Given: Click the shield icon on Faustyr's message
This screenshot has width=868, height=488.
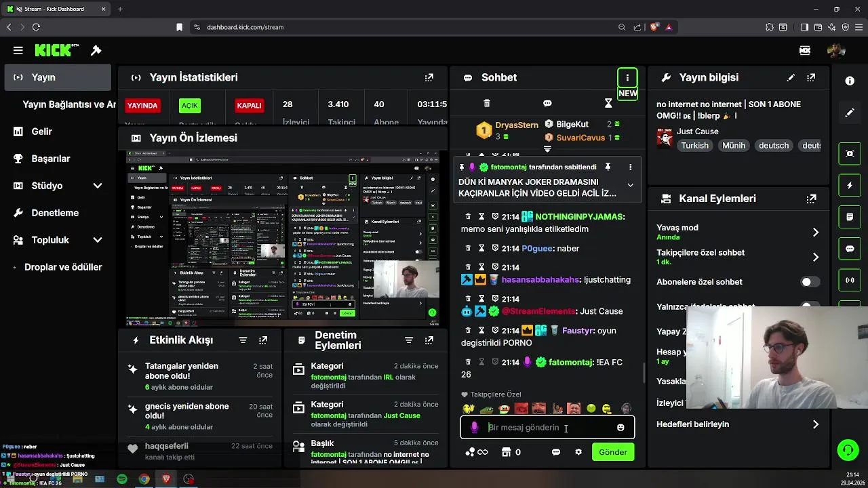Looking at the screenshot, I should (495, 330).
